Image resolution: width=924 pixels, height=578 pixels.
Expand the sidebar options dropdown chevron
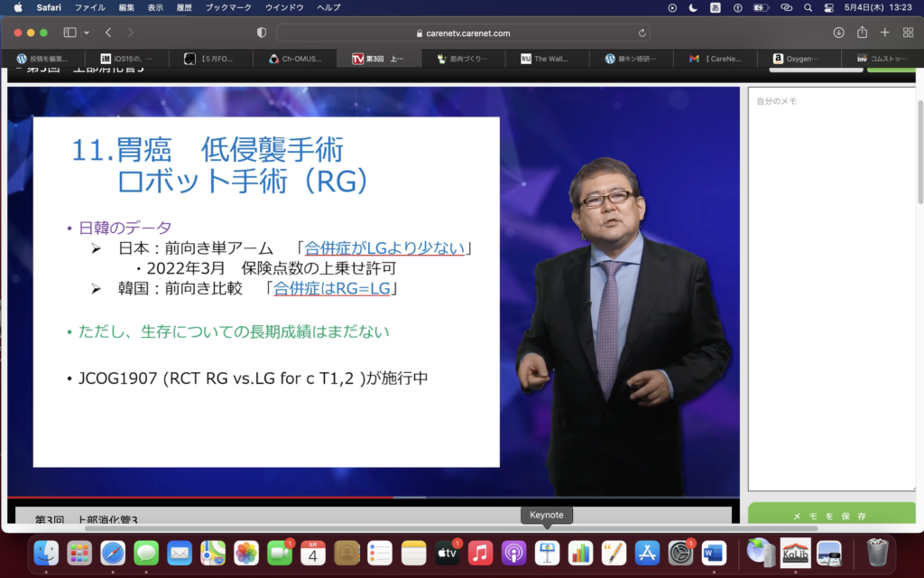87,33
